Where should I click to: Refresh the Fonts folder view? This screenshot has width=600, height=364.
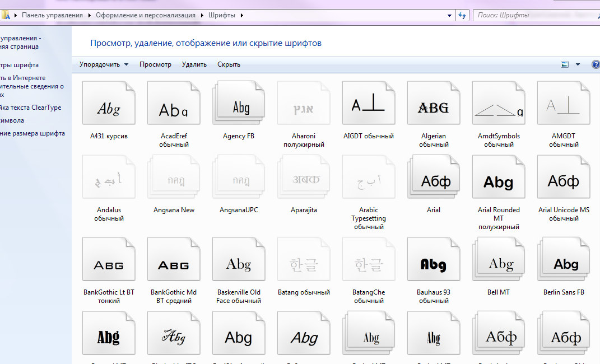(462, 15)
